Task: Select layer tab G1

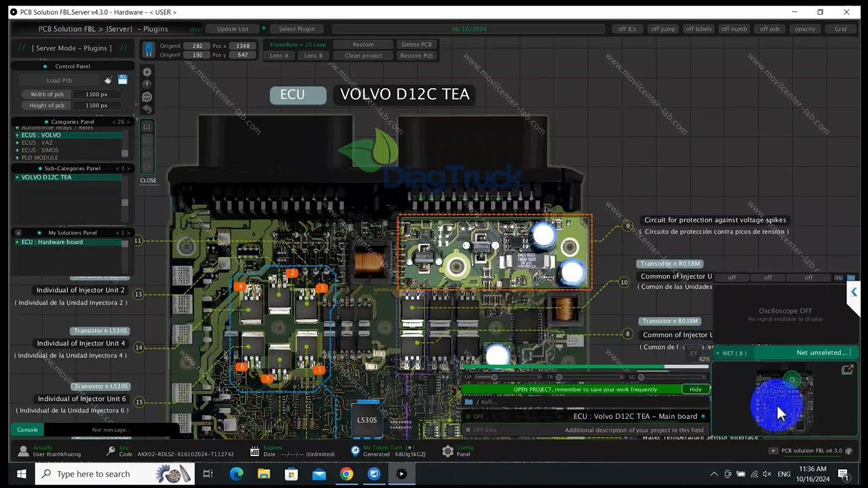Action: click(146, 127)
